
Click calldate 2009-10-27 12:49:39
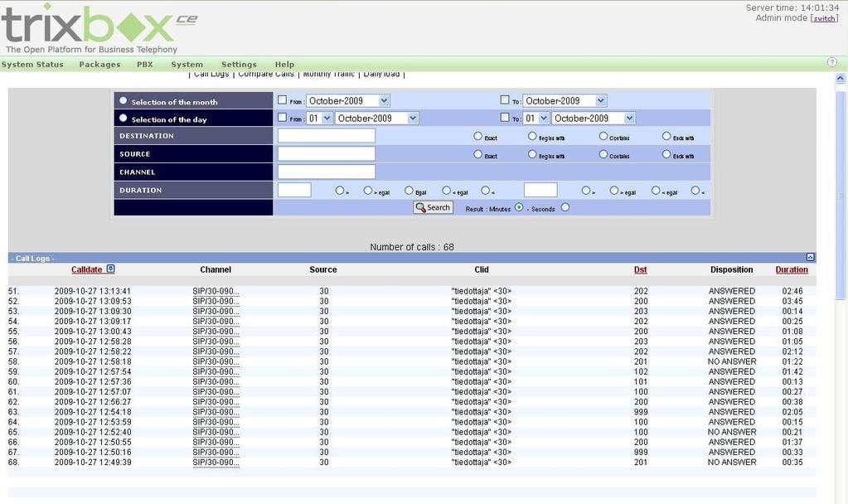click(x=93, y=463)
